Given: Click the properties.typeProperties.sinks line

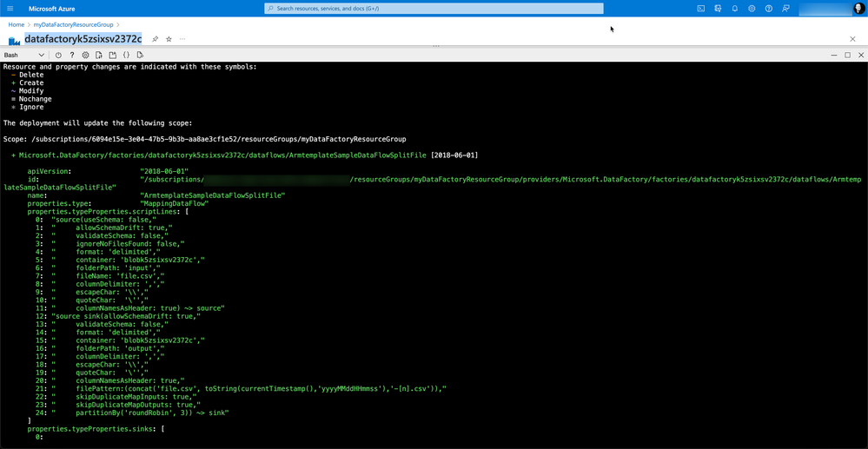Looking at the screenshot, I should pyautogui.click(x=96, y=429).
